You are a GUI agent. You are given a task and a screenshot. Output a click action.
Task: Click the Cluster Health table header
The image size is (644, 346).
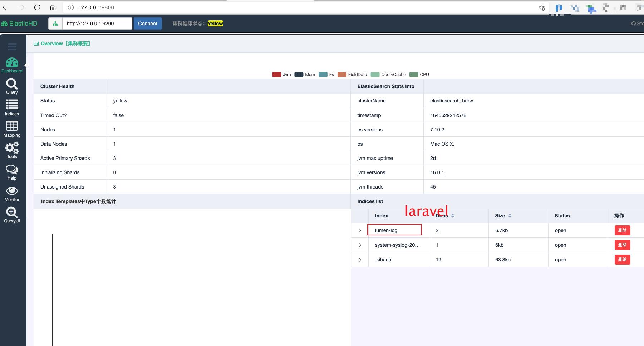point(58,86)
